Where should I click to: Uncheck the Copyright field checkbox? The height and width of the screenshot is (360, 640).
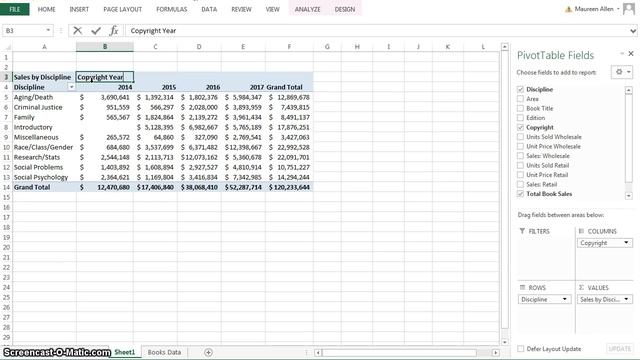click(520, 127)
